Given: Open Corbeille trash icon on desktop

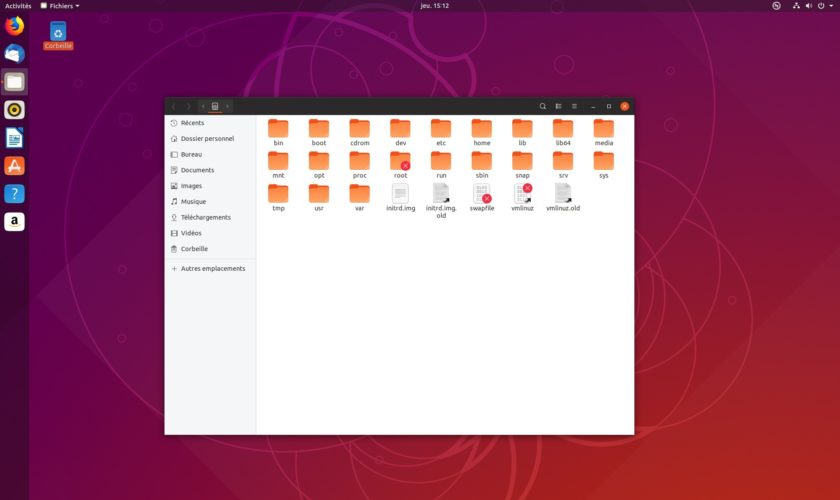Looking at the screenshot, I should pos(58,32).
